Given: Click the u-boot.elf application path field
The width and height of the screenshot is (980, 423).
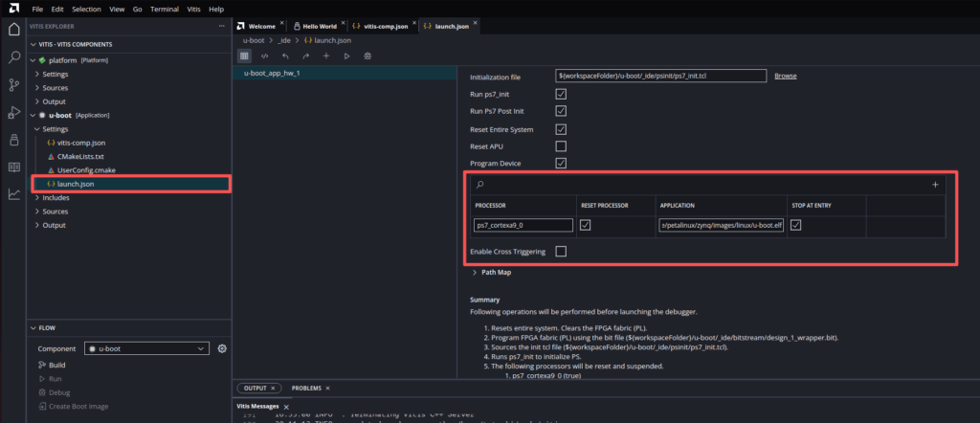Looking at the screenshot, I should [x=722, y=226].
